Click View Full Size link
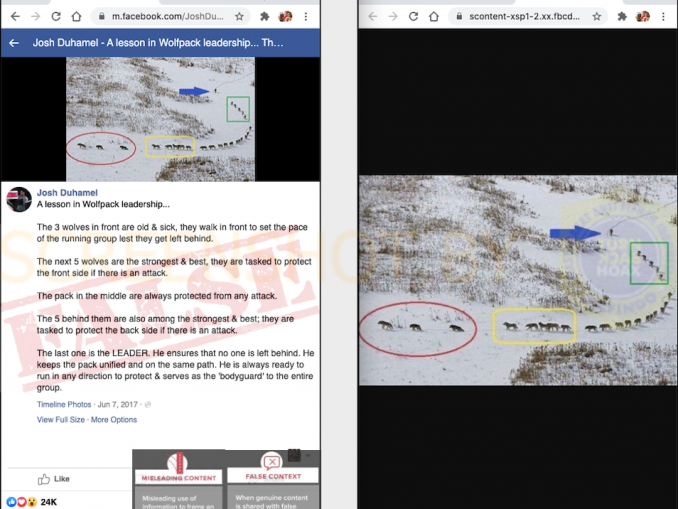The image size is (678, 509). (61, 419)
